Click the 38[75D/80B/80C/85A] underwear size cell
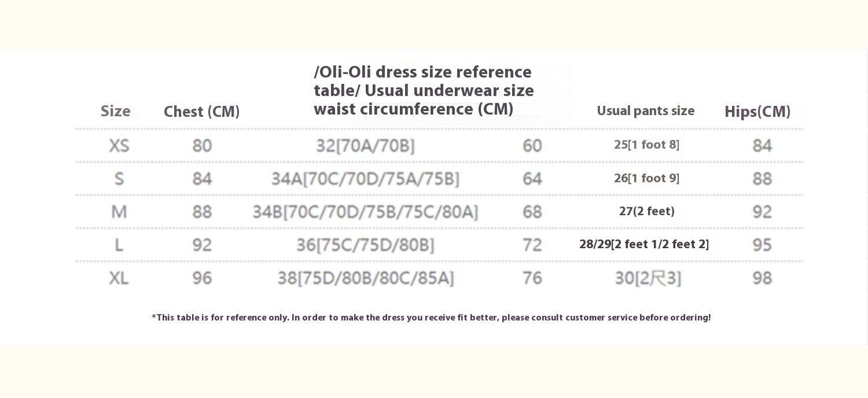868x398 pixels. click(x=365, y=278)
